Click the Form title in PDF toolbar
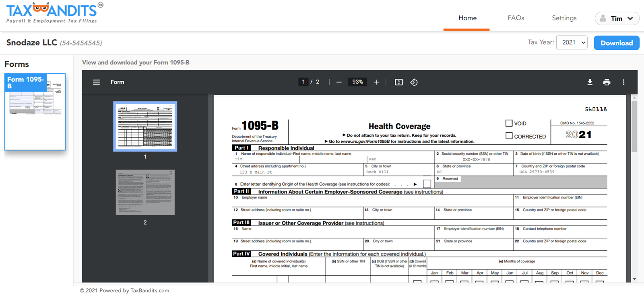 click(x=118, y=82)
